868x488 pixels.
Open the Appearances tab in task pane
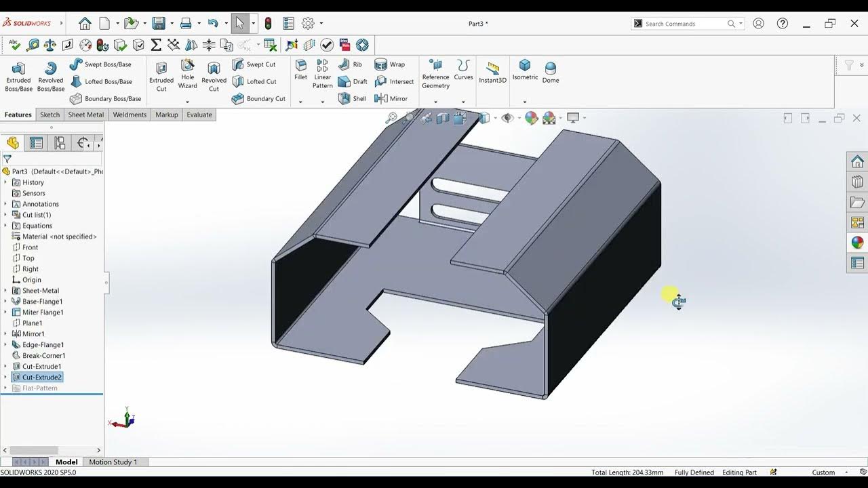(857, 243)
